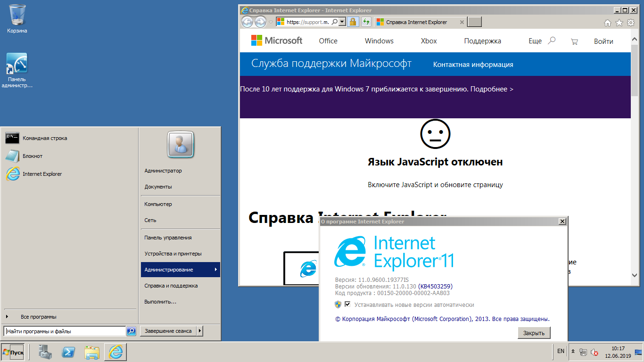
Task: Open the Поддержка menu item on the page
Action: [x=482, y=41]
